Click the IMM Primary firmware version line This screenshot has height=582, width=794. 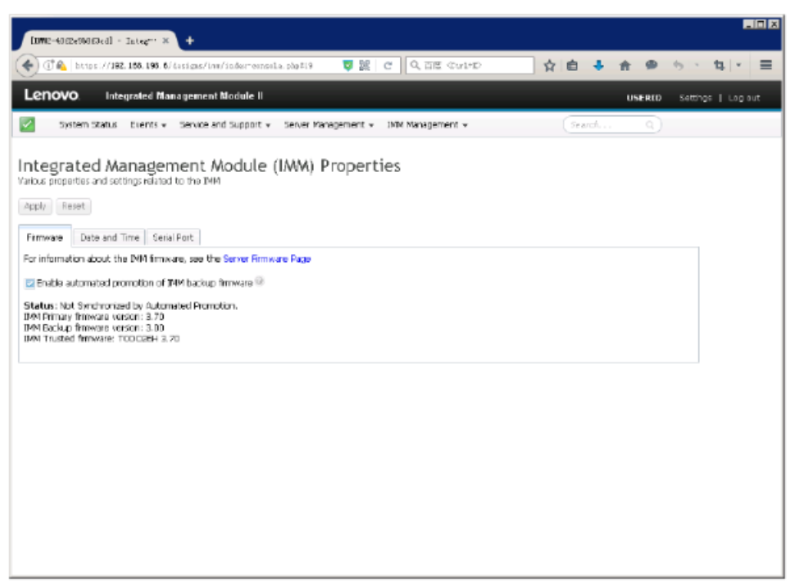pyautogui.click(x=94, y=317)
